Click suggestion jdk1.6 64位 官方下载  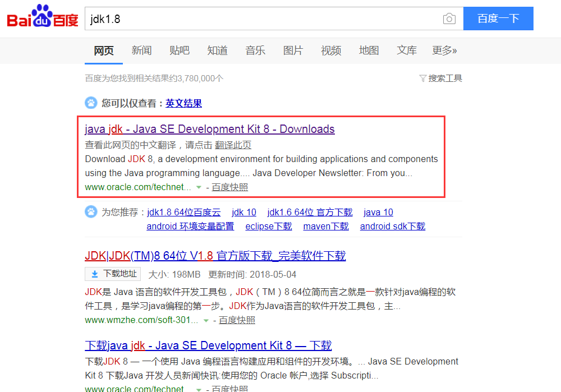point(310,213)
